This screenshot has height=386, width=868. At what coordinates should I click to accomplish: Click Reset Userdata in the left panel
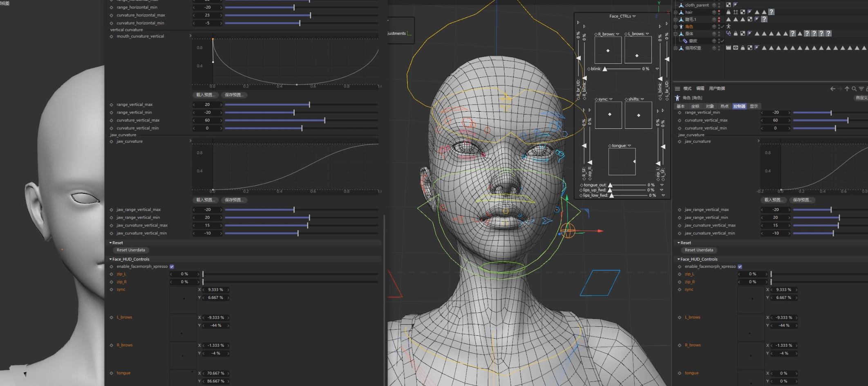131,250
